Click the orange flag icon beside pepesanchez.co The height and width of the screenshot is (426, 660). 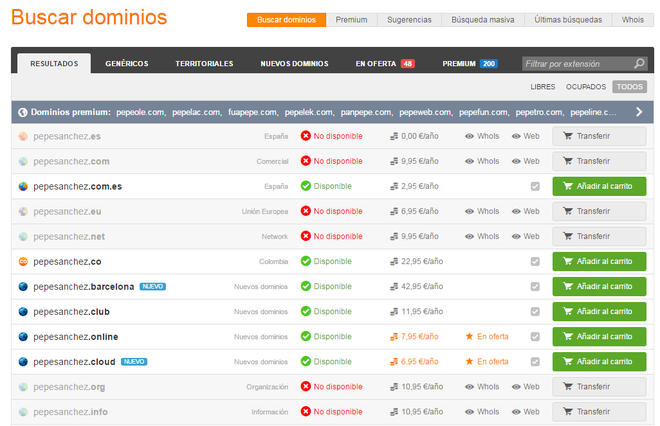[23, 261]
